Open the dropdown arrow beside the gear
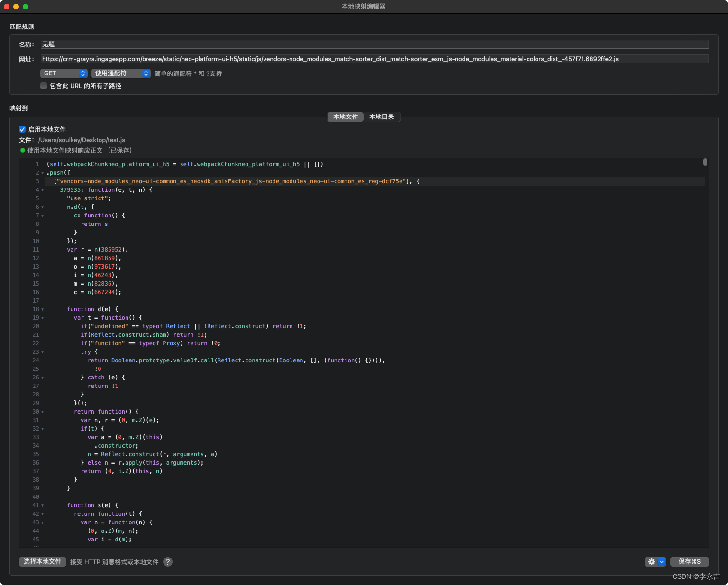 (662, 562)
